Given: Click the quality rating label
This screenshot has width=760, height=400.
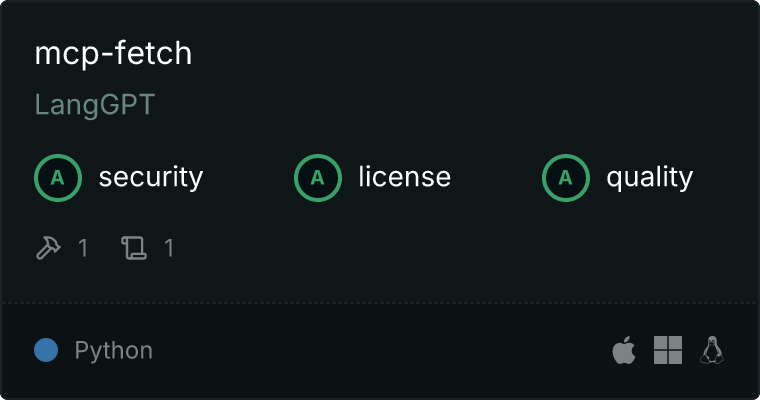Looking at the screenshot, I should click(649, 177).
